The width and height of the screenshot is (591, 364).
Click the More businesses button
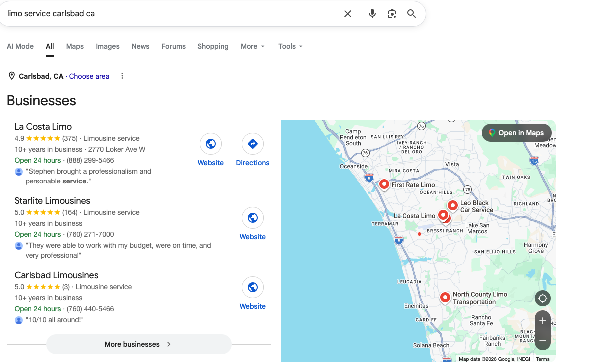click(139, 344)
